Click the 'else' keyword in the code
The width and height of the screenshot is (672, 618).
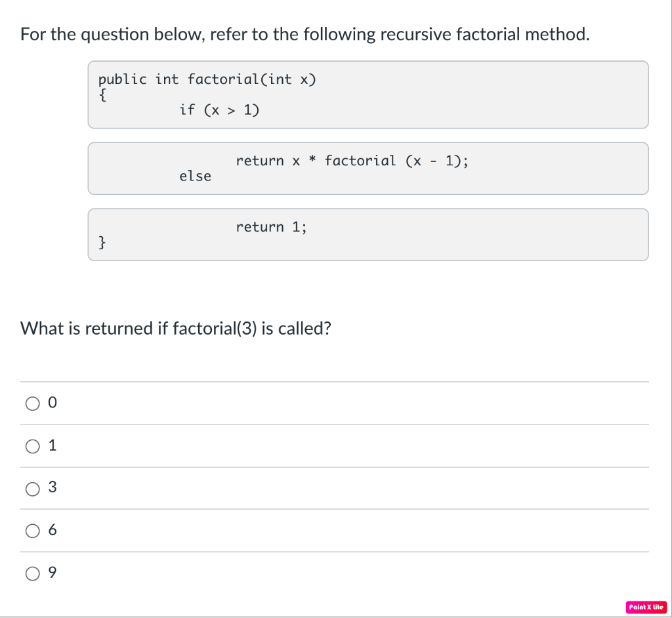click(x=195, y=176)
